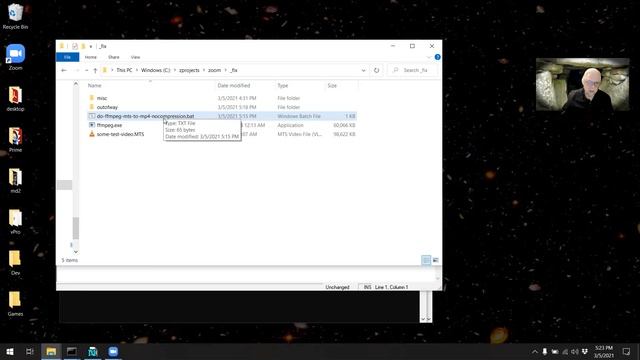Click 'zprojects' in the address path

tap(189, 70)
